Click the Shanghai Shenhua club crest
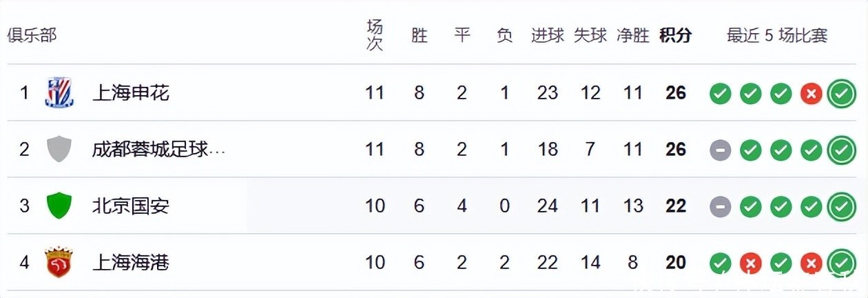Image resolution: width=868 pixels, height=298 pixels. (x=59, y=93)
